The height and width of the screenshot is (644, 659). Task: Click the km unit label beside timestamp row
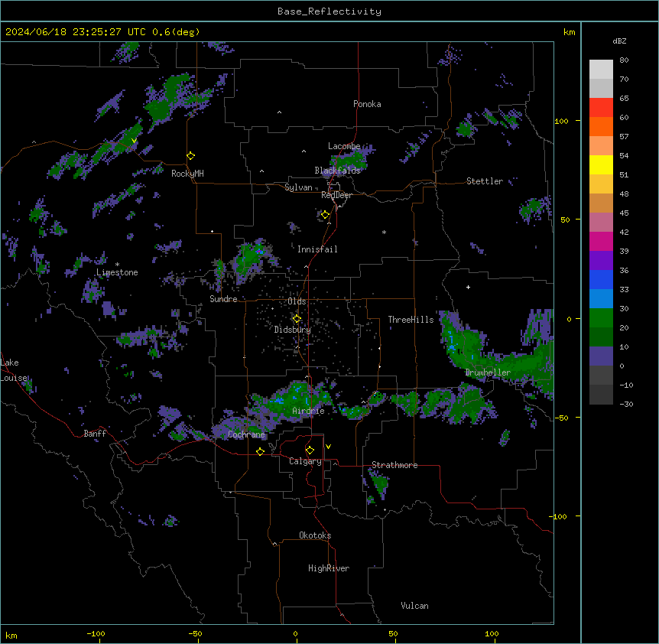(569, 32)
